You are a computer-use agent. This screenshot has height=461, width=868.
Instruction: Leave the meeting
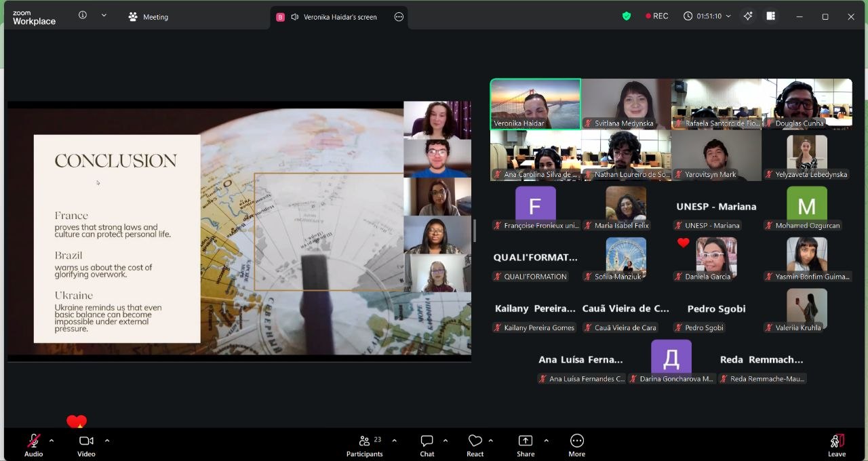coord(837,445)
